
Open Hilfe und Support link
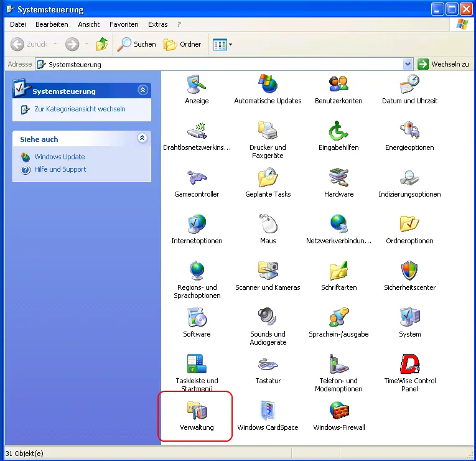(60, 169)
